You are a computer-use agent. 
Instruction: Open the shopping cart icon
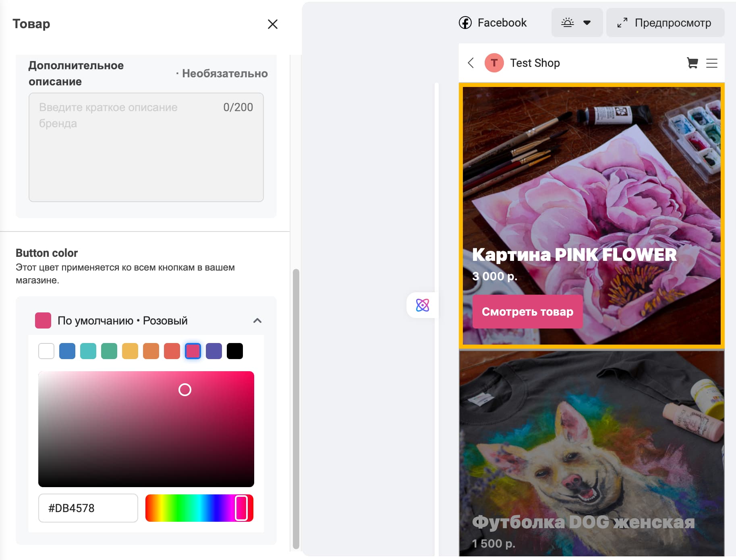pyautogui.click(x=692, y=63)
